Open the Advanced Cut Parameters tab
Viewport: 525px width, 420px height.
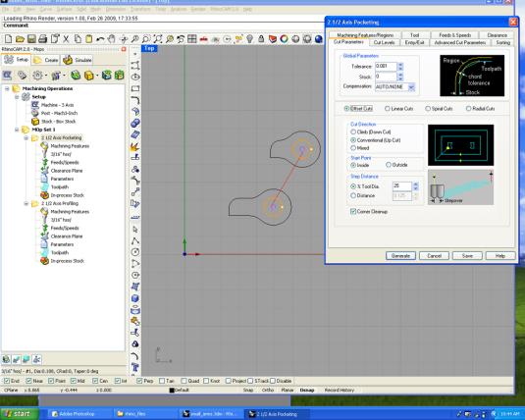click(460, 42)
